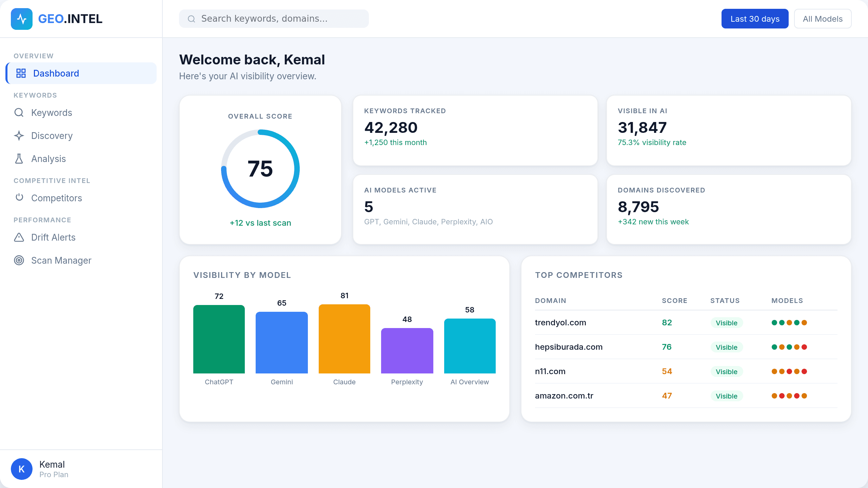The image size is (868, 488).
Task: Toggle the red model dot for hepsiburada.com
Action: (x=804, y=347)
